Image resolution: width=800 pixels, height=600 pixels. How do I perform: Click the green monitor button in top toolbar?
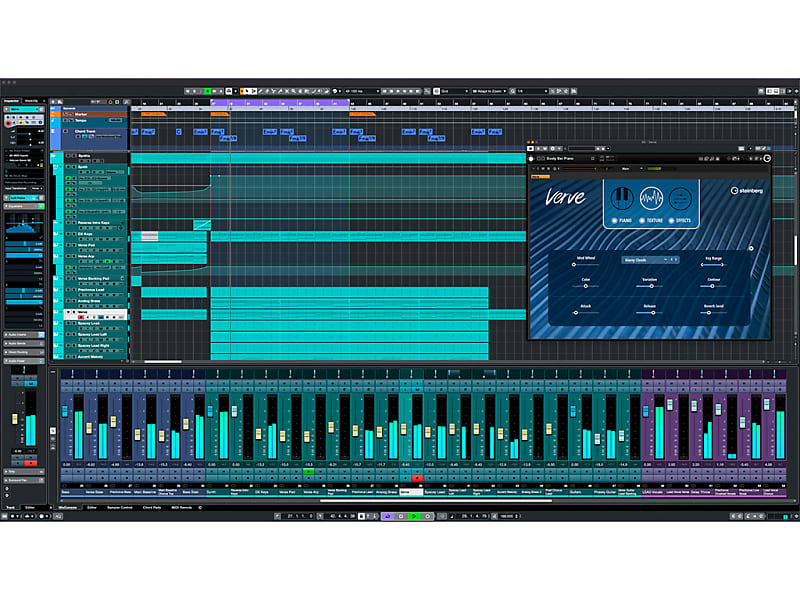click(208, 91)
